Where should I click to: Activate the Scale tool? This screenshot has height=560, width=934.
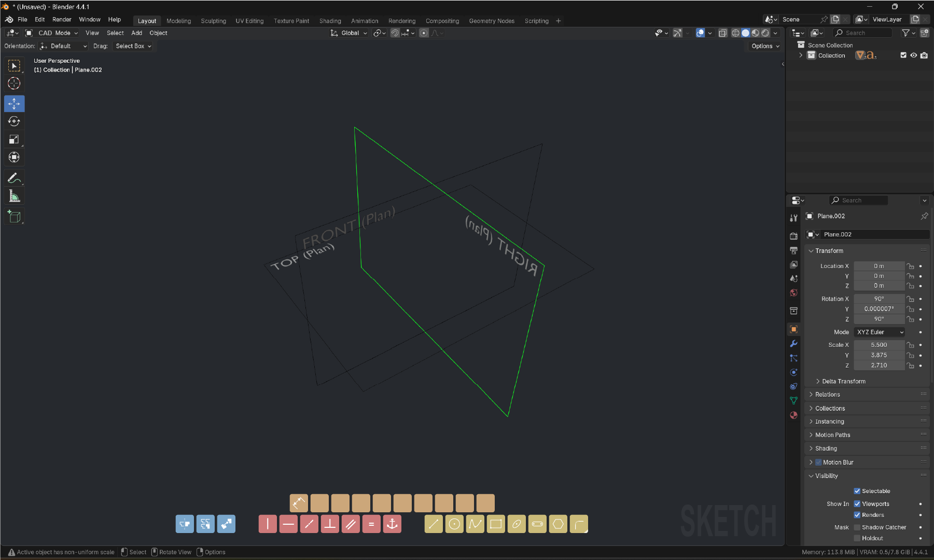[x=14, y=139]
